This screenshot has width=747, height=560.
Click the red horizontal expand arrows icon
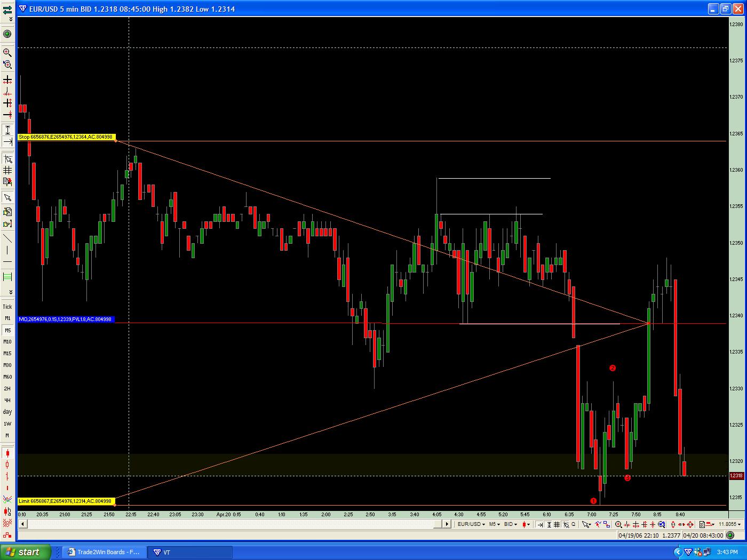tap(681, 524)
